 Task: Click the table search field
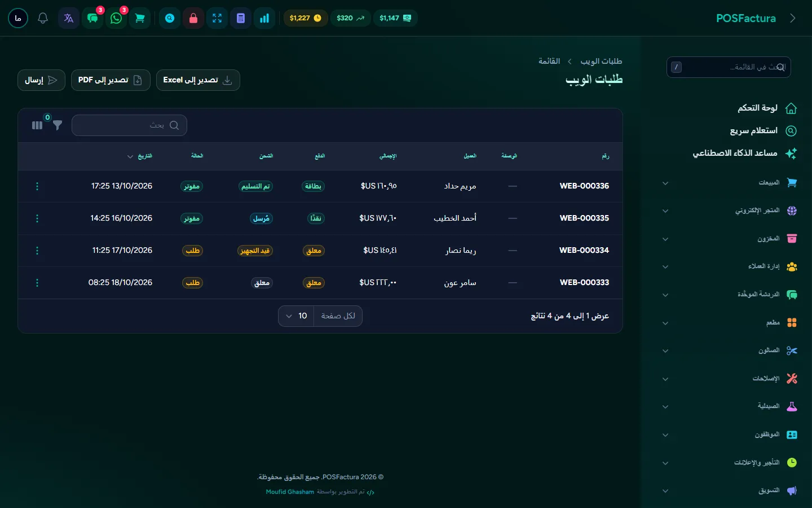click(x=129, y=125)
